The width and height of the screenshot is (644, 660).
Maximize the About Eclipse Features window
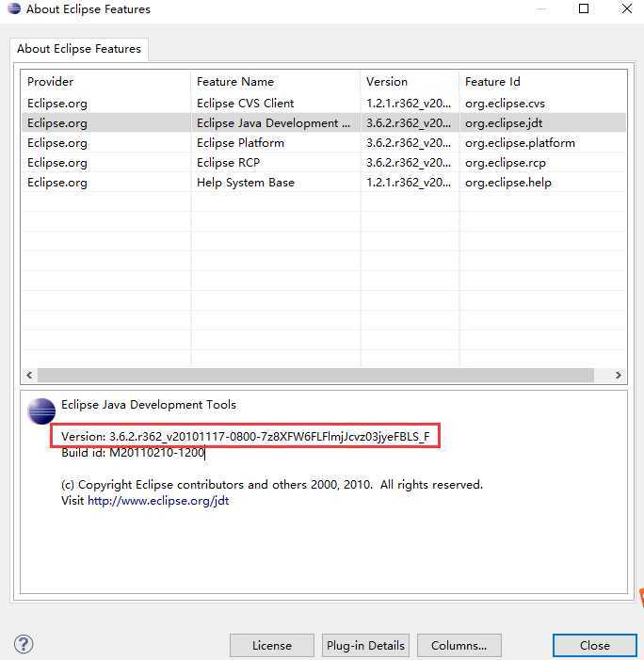point(584,8)
